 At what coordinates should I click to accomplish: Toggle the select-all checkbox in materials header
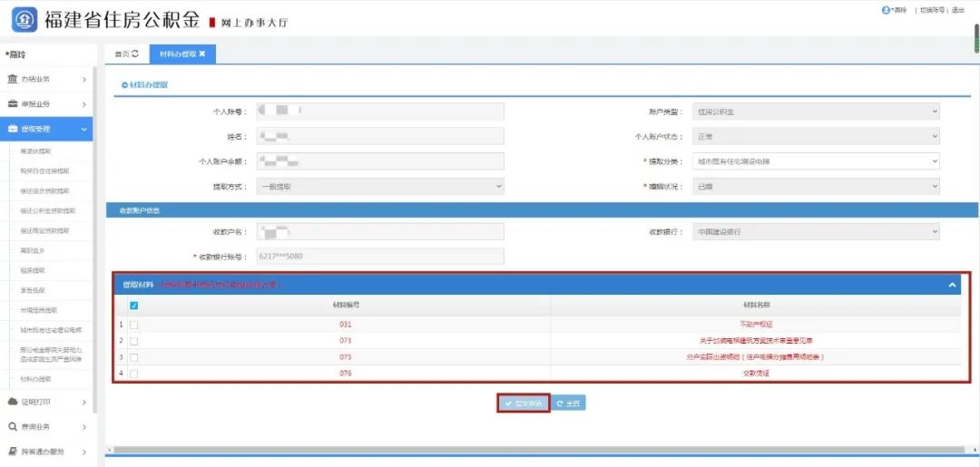tap(134, 306)
